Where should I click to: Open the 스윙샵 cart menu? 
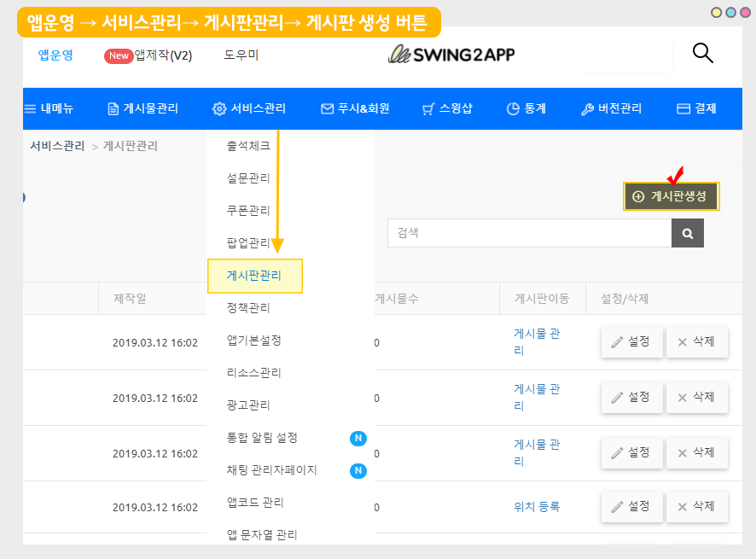pos(447,108)
